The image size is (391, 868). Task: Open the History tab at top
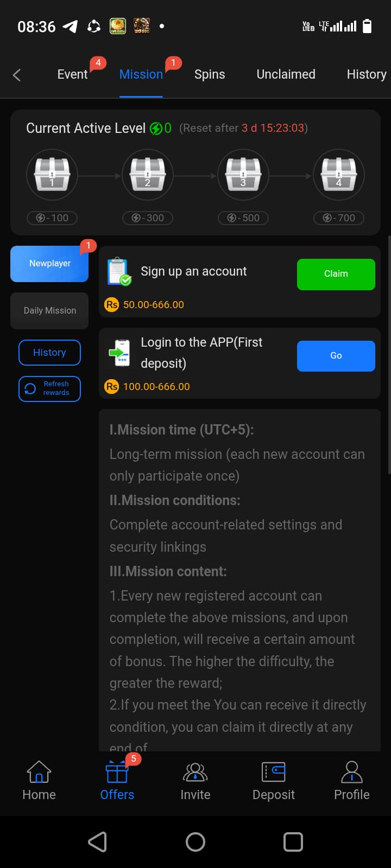click(367, 74)
